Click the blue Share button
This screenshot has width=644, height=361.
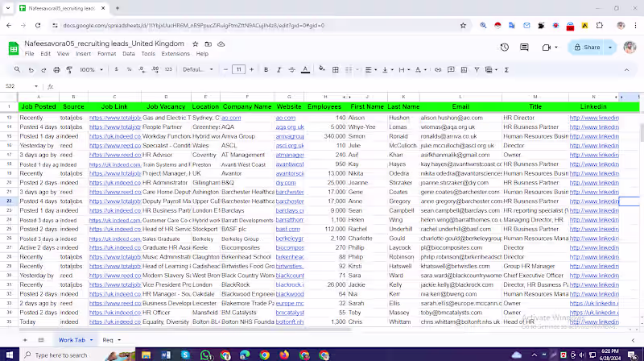pyautogui.click(x=587, y=48)
